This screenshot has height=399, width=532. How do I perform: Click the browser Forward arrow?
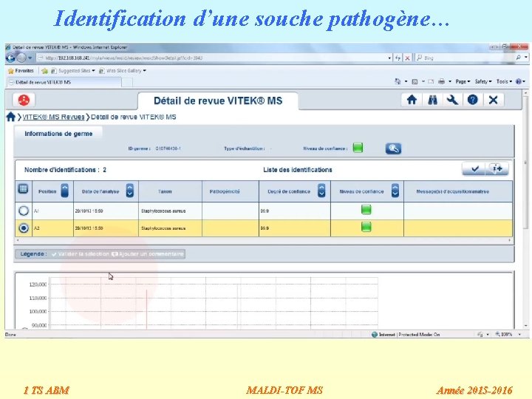point(21,58)
